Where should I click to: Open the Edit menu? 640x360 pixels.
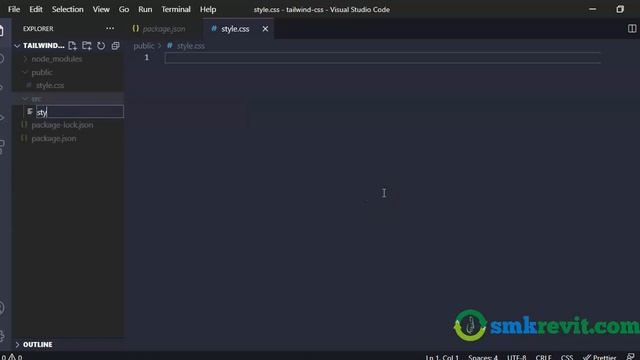(36, 9)
